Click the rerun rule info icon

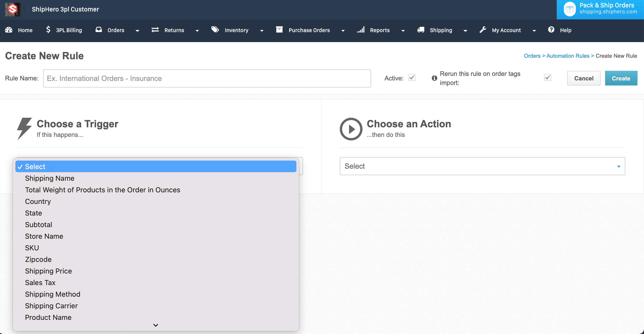click(434, 78)
